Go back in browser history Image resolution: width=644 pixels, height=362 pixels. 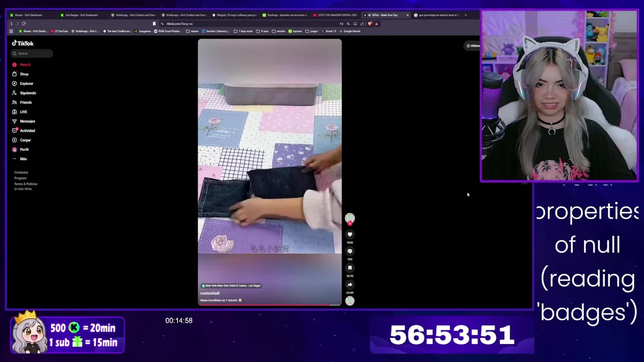[x=12, y=24]
